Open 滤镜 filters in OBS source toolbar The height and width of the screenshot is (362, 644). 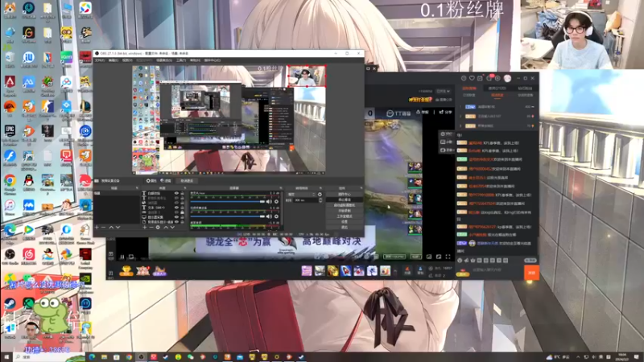166,180
